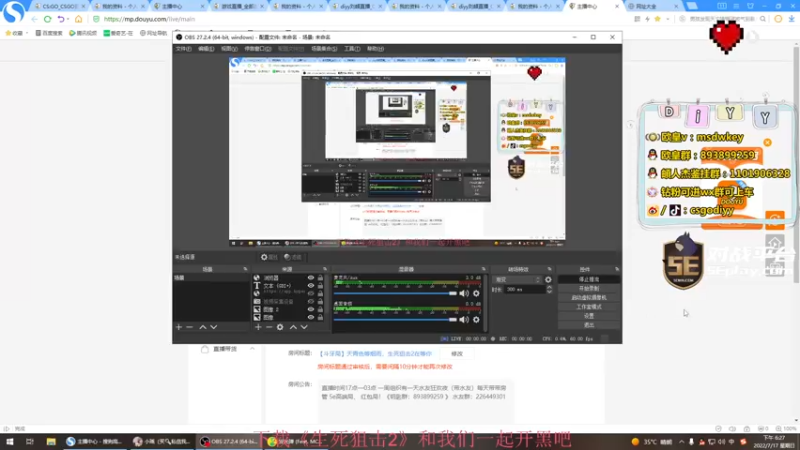
Task: Open 停靠窗口(D) menu in OBS
Action: click(258, 48)
